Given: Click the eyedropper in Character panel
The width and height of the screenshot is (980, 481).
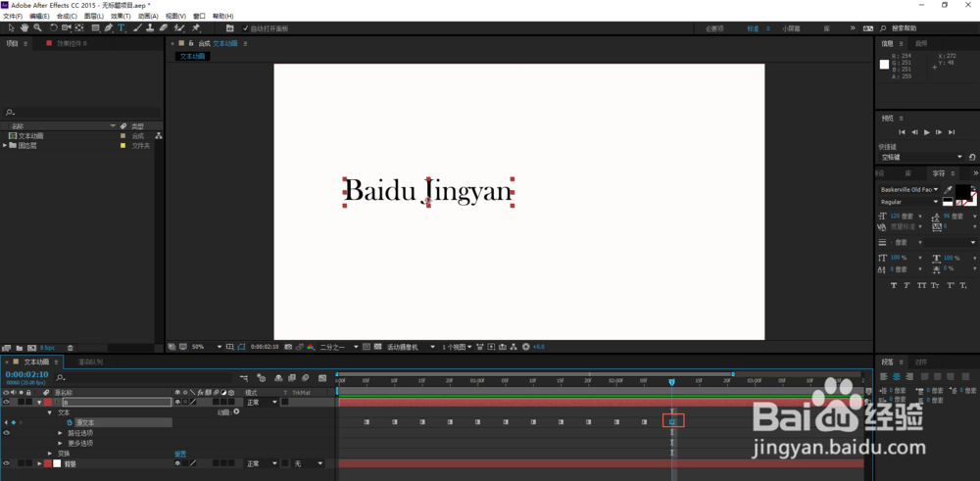Looking at the screenshot, I should [948, 190].
